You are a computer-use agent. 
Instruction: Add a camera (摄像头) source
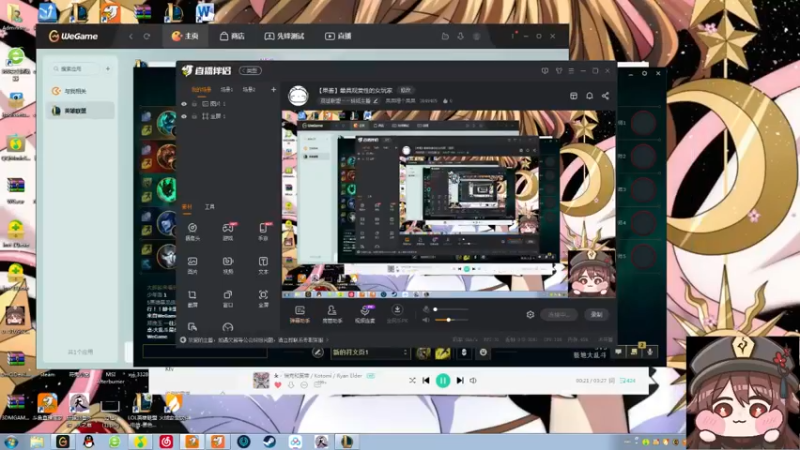point(192,232)
